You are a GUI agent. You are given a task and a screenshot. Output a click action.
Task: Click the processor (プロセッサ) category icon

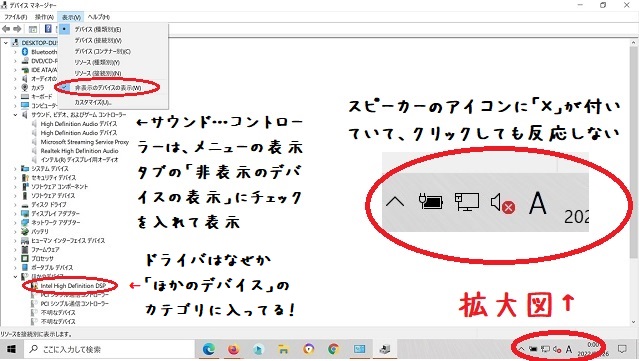25,258
